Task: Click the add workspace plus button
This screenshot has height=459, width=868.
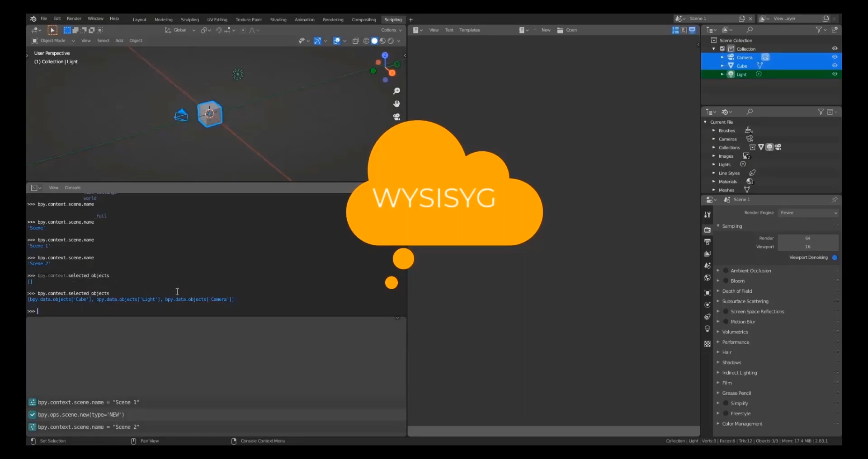Action: (410, 20)
